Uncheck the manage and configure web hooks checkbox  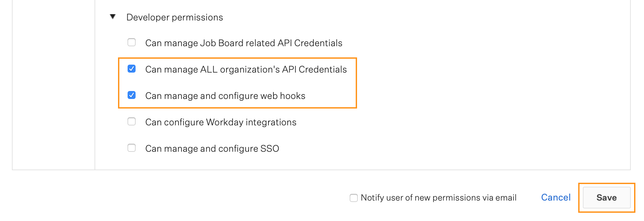pyautogui.click(x=132, y=95)
